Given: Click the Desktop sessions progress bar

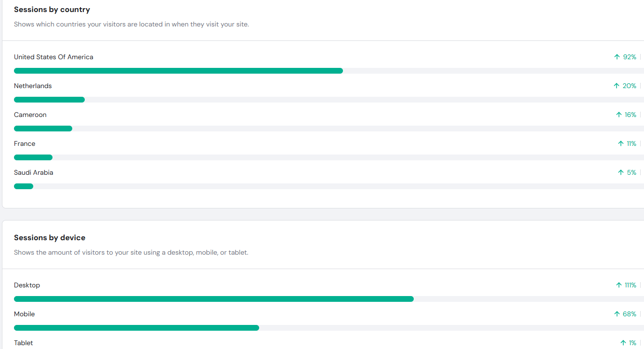Looking at the screenshot, I should (329, 299).
